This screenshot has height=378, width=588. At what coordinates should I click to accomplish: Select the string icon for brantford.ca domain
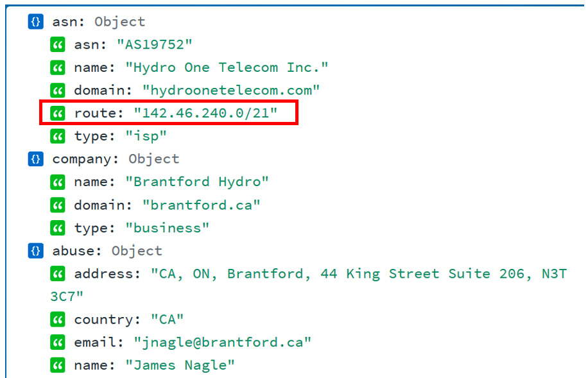tap(58, 205)
